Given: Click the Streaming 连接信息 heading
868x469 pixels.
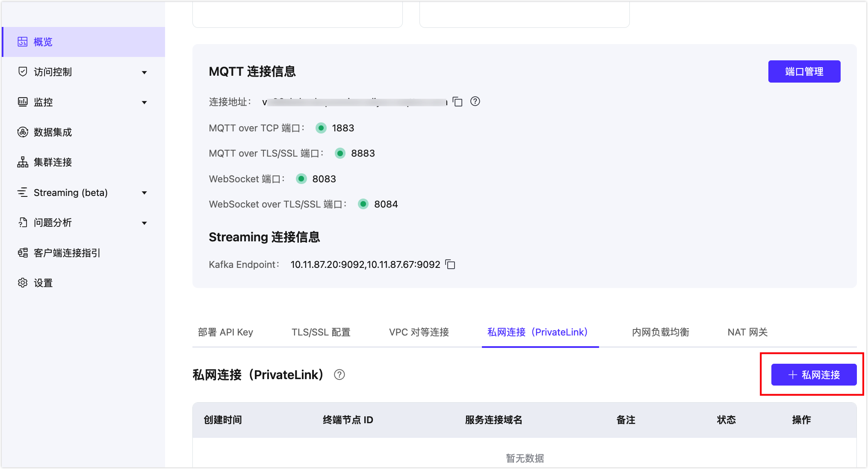Looking at the screenshot, I should (x=264, y=237).
